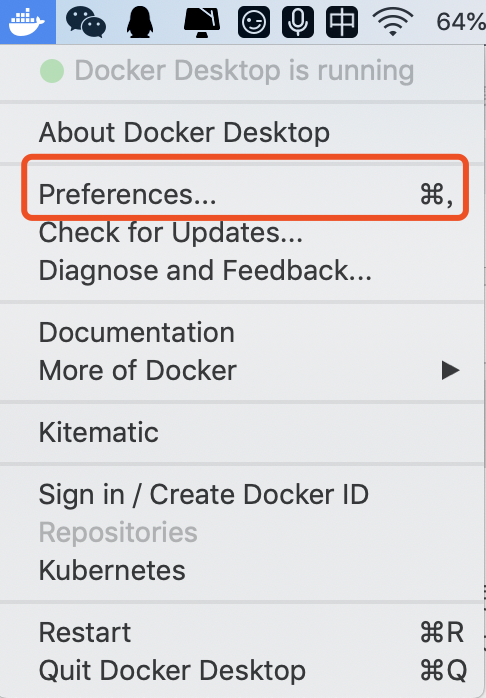The image size is (486, 698).
Task: Open the Documentation menu entry
Action: 243,332
